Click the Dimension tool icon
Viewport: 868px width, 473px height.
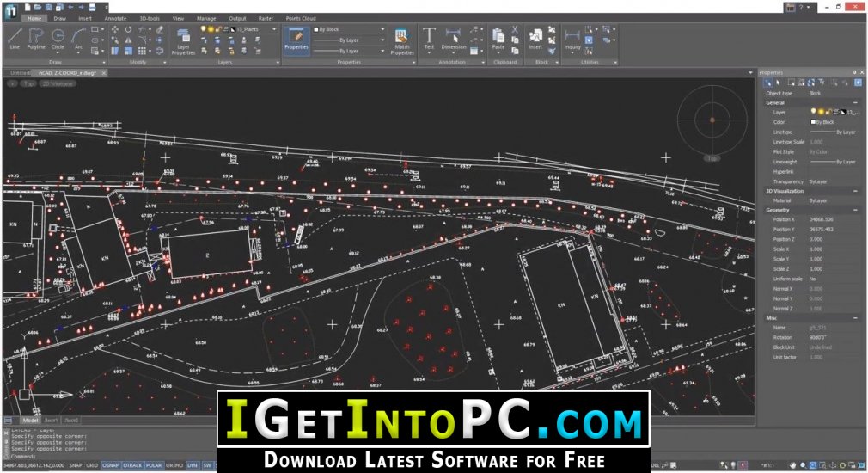[454, 39]
